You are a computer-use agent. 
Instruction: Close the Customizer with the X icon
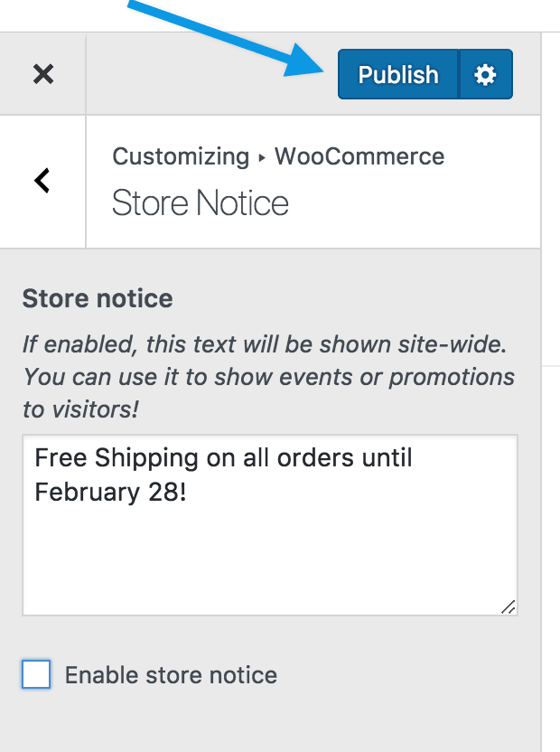[x=42, y=74]
